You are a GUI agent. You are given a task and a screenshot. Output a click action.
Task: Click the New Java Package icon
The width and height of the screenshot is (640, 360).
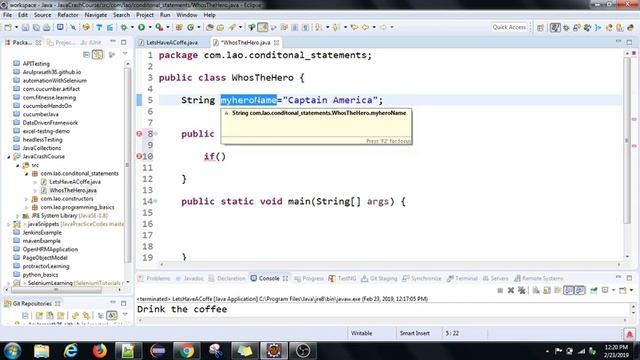point(179,27)
